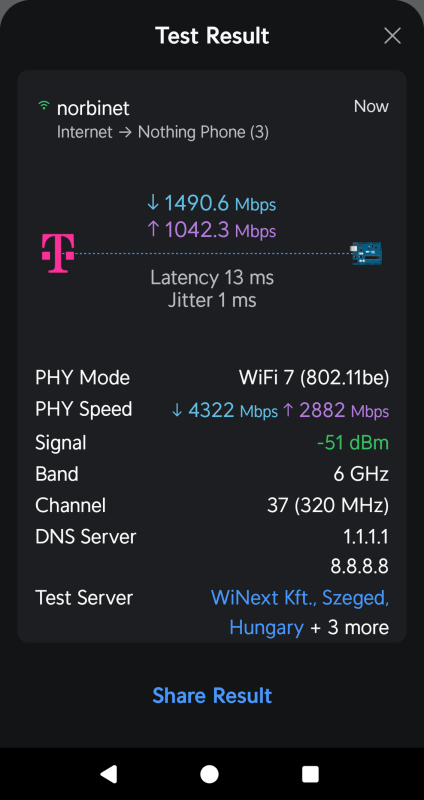Tap the PHY Speed upload arrow icon
The width and height of the screenshot is (424, 800).
tap(288, 410)
